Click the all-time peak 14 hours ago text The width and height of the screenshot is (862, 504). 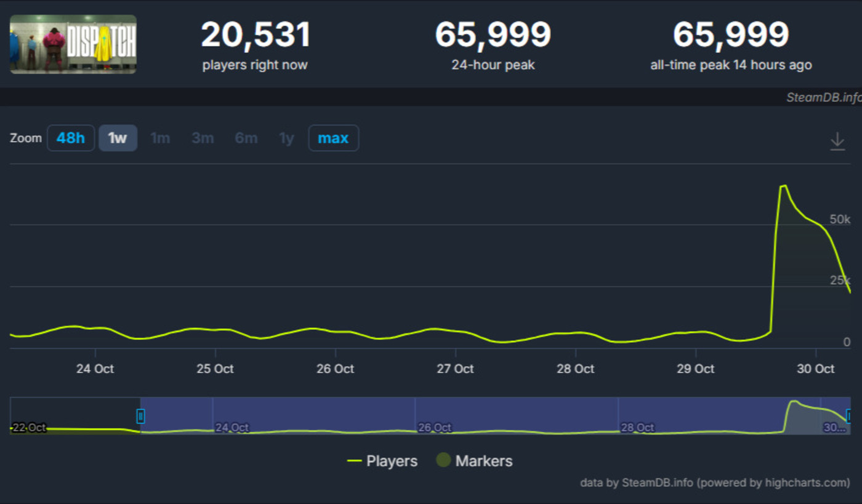pyautogui.click(x=731, y=65)
